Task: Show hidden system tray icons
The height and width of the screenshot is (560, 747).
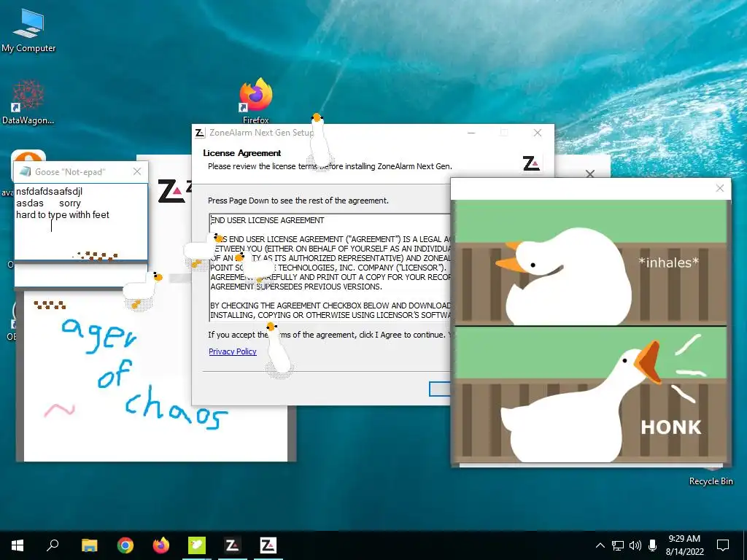Action: click(600, 545)
